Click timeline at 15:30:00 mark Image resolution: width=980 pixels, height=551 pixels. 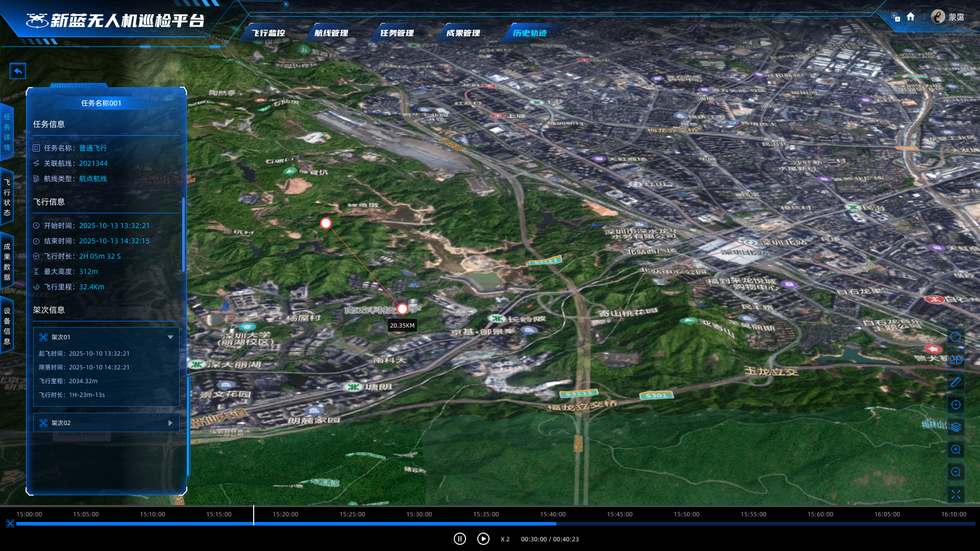[x=419, y=522]
